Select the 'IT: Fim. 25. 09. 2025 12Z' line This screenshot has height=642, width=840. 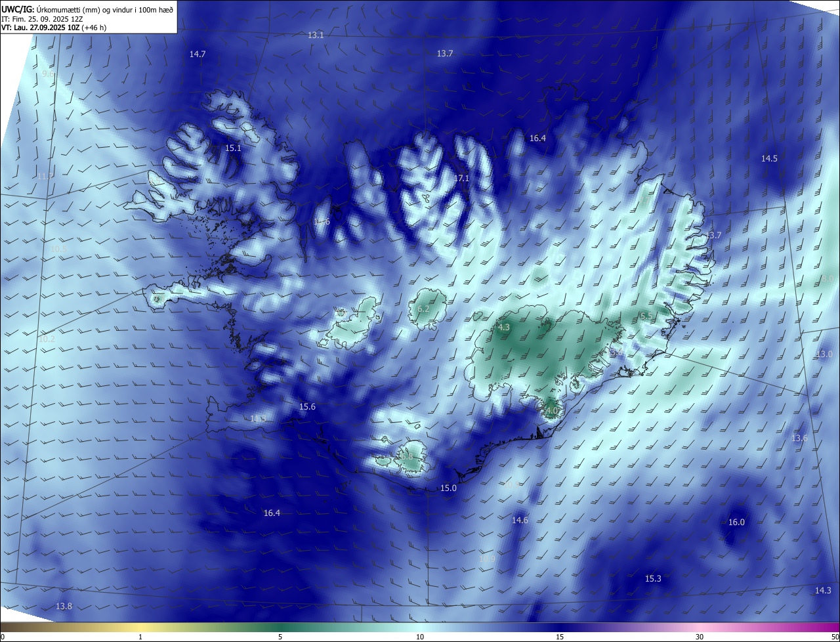pyautogui.click(x=42, y=19)
